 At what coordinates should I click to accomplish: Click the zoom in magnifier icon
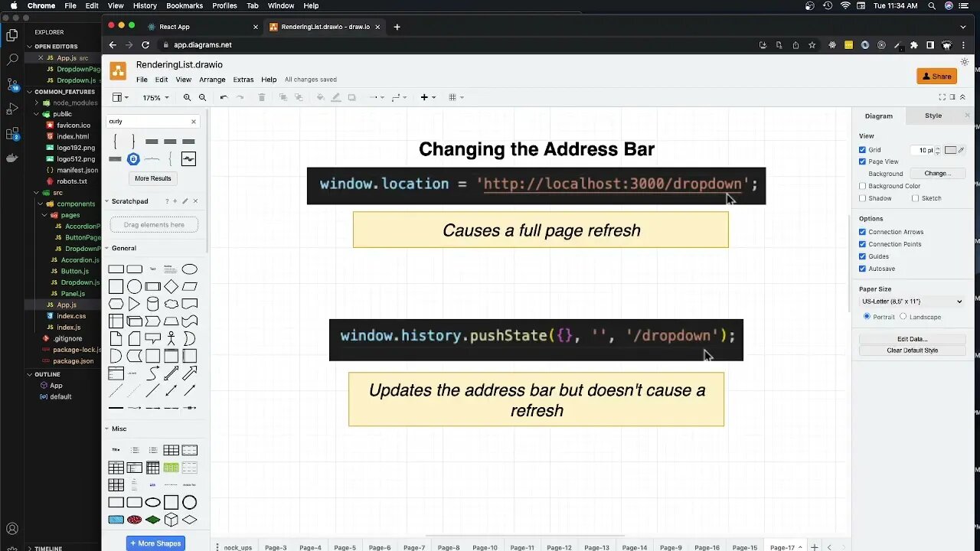[187, 97]
